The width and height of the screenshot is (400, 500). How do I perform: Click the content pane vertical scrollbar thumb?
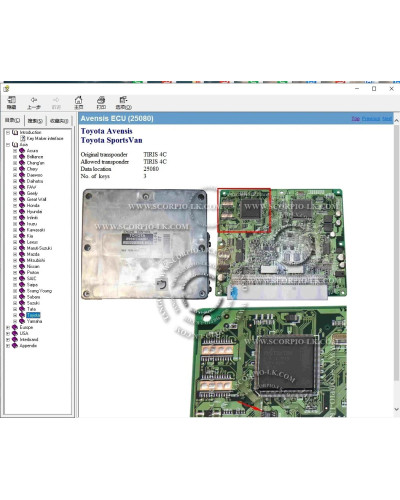click(x=396, y=252)
